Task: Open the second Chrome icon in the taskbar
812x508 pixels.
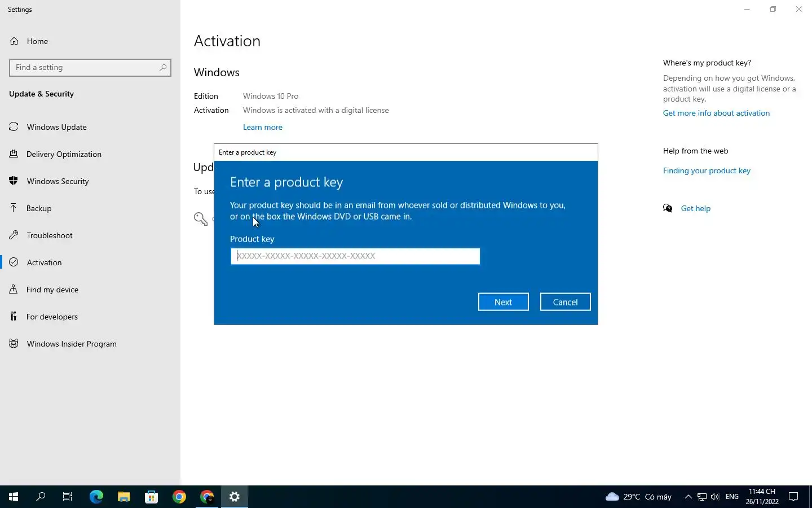Action: [x=207, y=497]
